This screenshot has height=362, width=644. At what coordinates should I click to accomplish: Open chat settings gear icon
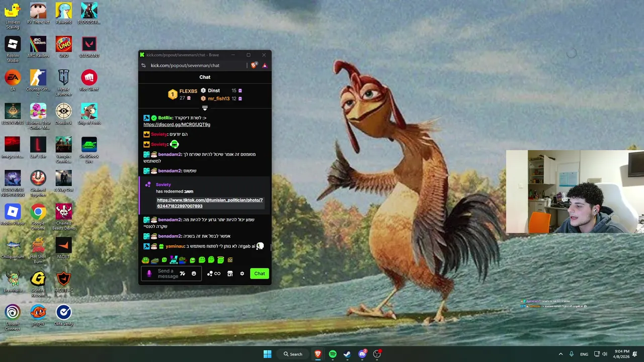point(242,274)
